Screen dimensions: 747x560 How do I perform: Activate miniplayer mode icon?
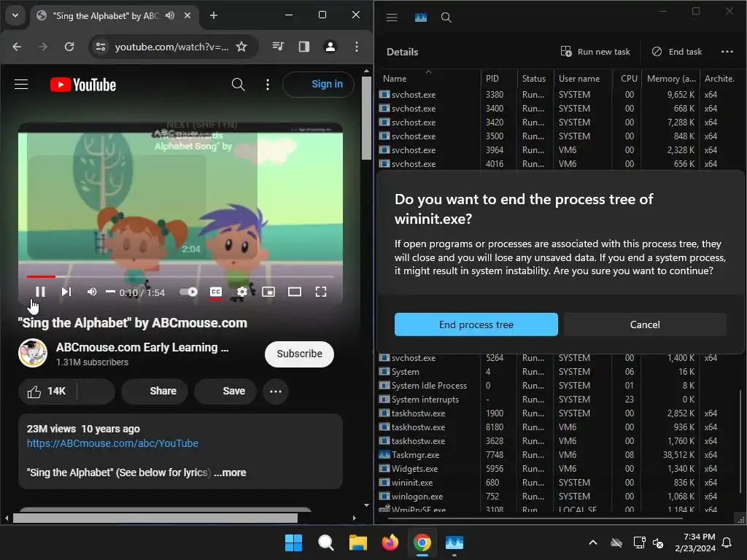click(x=268, y=292)
